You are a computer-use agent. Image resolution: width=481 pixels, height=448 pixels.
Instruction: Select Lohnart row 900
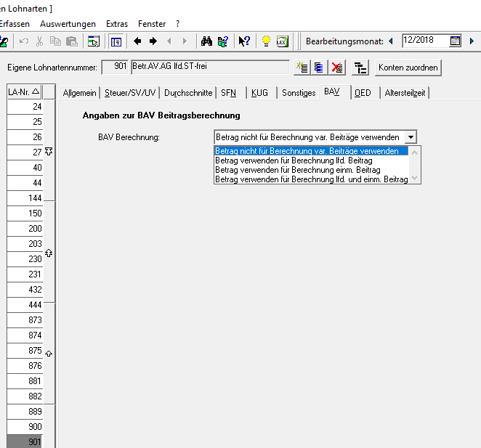25,426
